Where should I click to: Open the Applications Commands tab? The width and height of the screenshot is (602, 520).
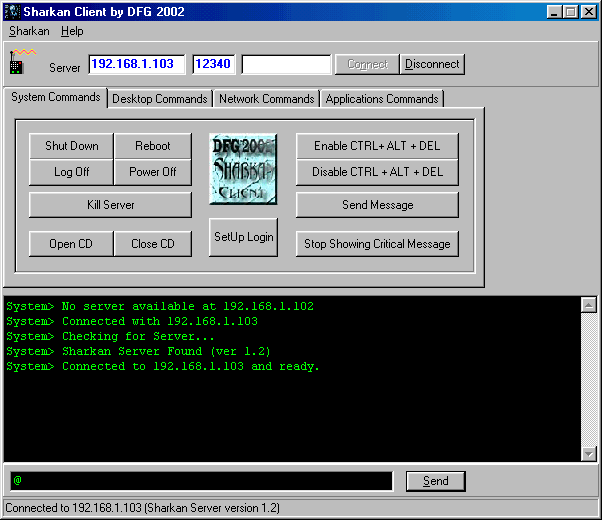382,99
